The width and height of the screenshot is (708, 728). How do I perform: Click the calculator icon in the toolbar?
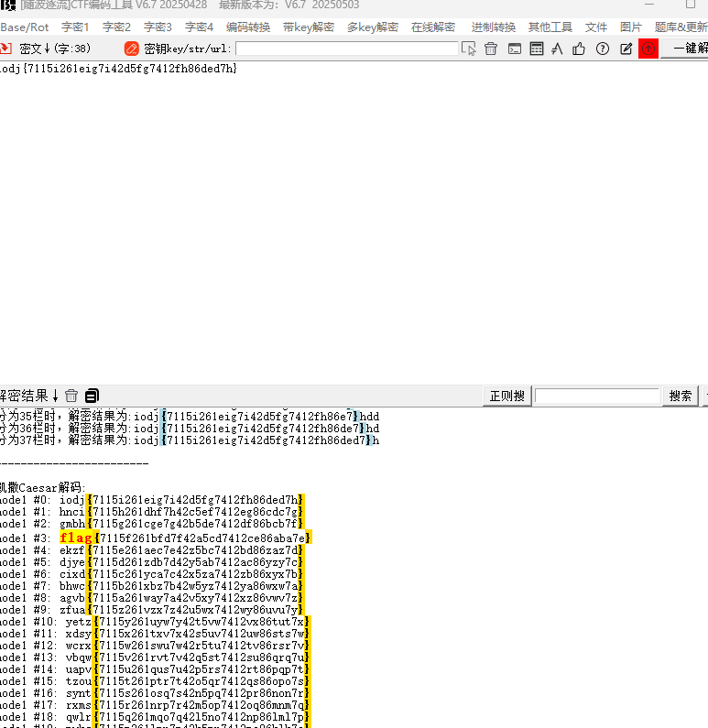point(537,49)
